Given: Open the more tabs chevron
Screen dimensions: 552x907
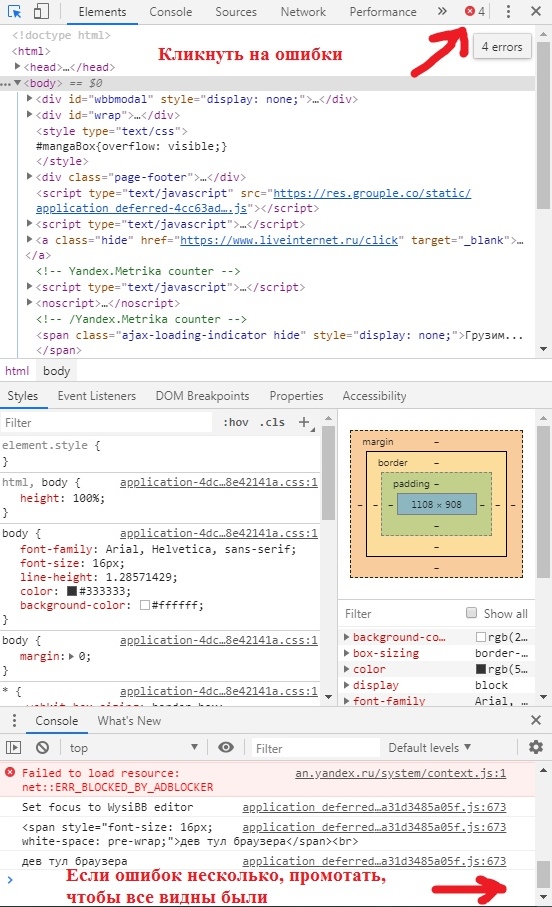Looking at the screenshot, I should [x=442, y=11].
